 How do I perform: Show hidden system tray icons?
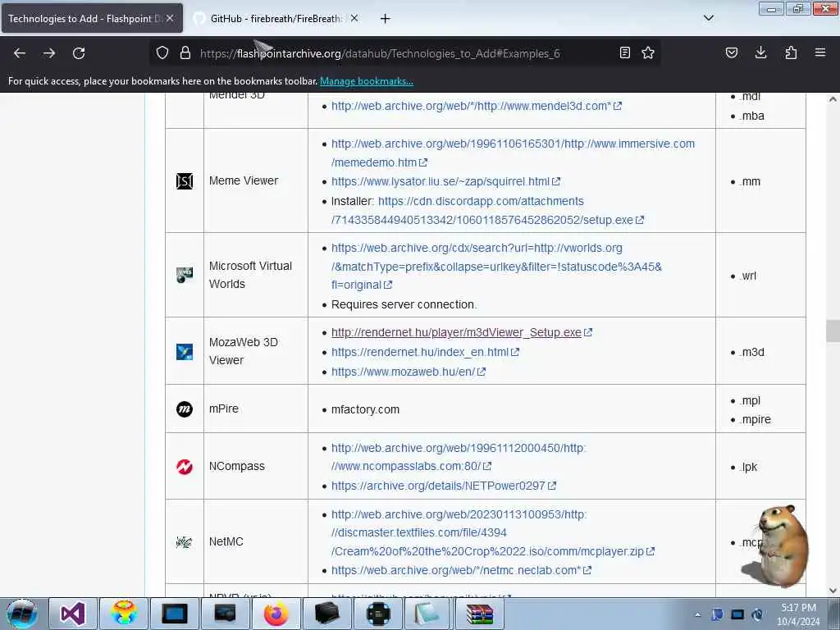697,614
